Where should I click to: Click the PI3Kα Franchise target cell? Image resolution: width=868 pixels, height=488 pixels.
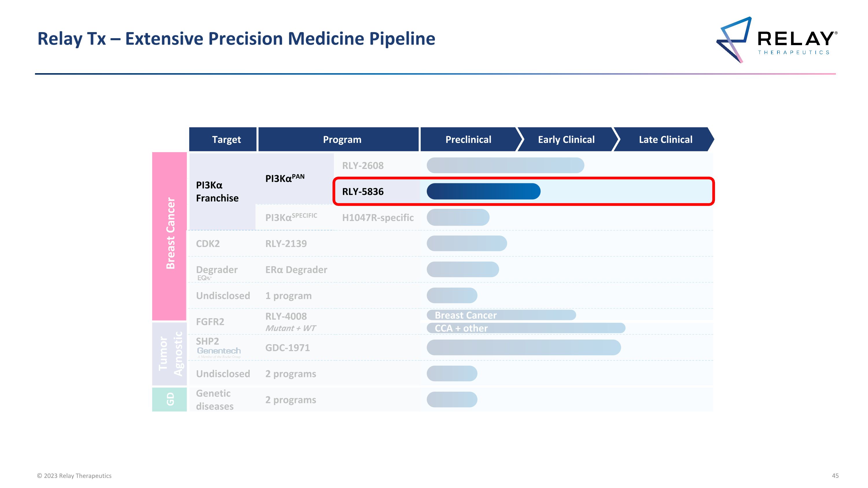click(217, 191)
